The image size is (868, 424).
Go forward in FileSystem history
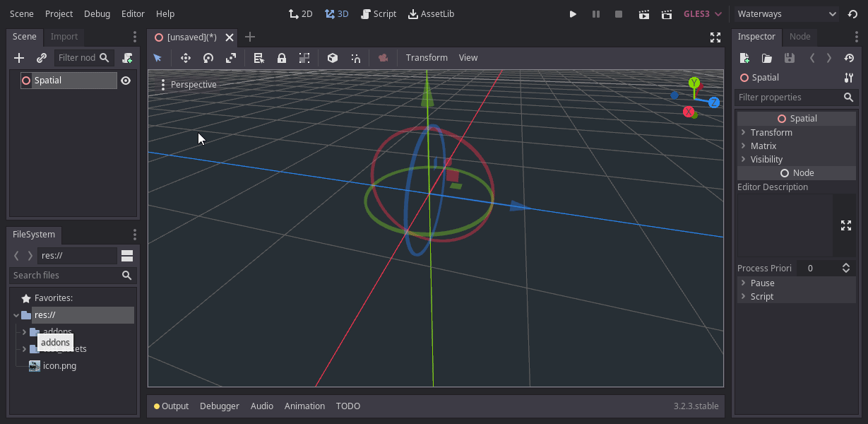point(30,256)
